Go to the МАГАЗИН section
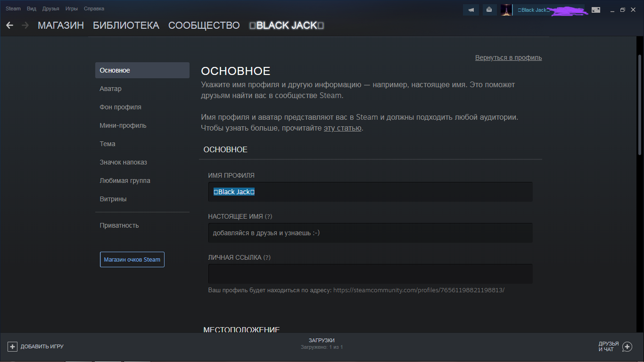Screen dimensions: 644x362 point(61,25)
